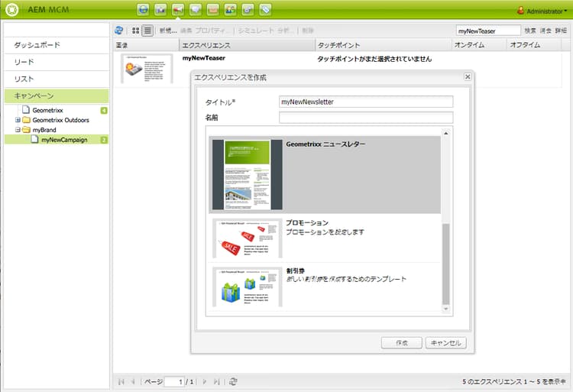Click the 作成 create button
This screenshot has width=573, height=392.
[402, 342]
